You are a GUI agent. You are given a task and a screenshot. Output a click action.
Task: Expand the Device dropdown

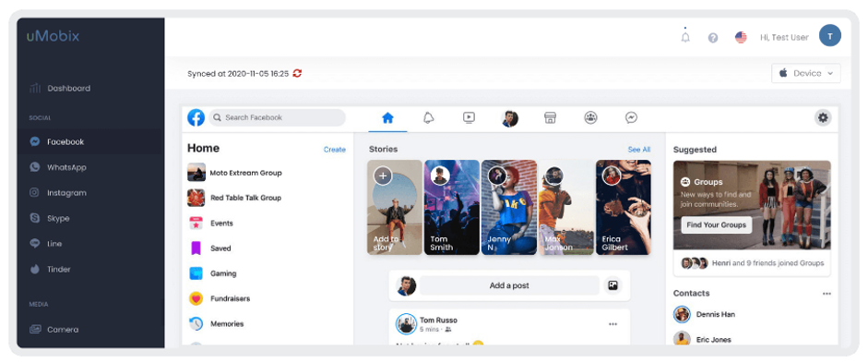[806, 73]
